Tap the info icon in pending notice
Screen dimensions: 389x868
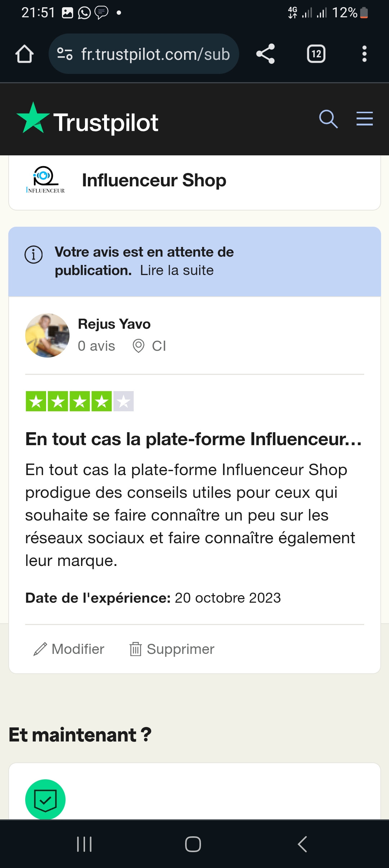(33, 254)
